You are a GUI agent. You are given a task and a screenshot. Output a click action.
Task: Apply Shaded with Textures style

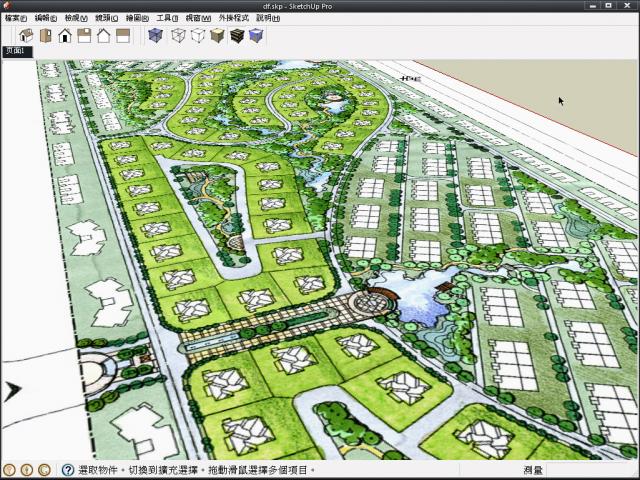click(x=237, y=36)
